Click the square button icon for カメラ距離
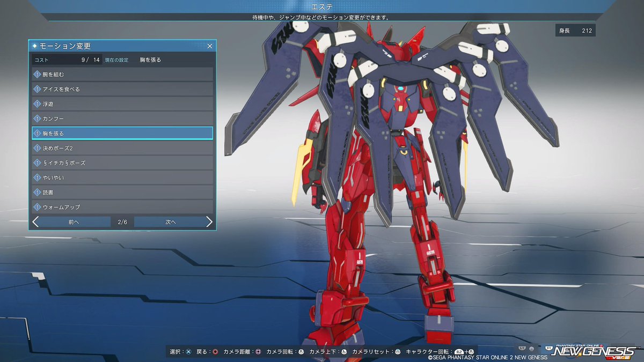This screenshot has width=644, height=362. 258,352
